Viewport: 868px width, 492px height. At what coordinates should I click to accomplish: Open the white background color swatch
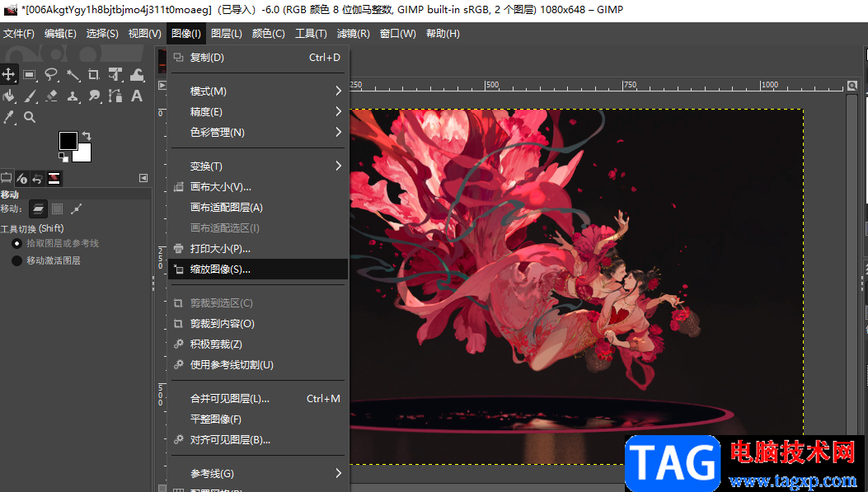pos(84,154)
